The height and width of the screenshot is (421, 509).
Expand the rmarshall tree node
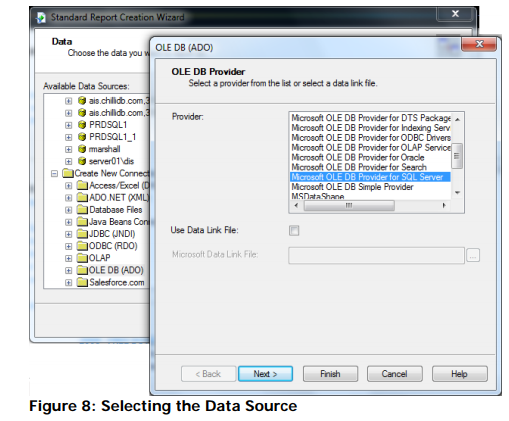pyautogui.click(x=68, y=149)
